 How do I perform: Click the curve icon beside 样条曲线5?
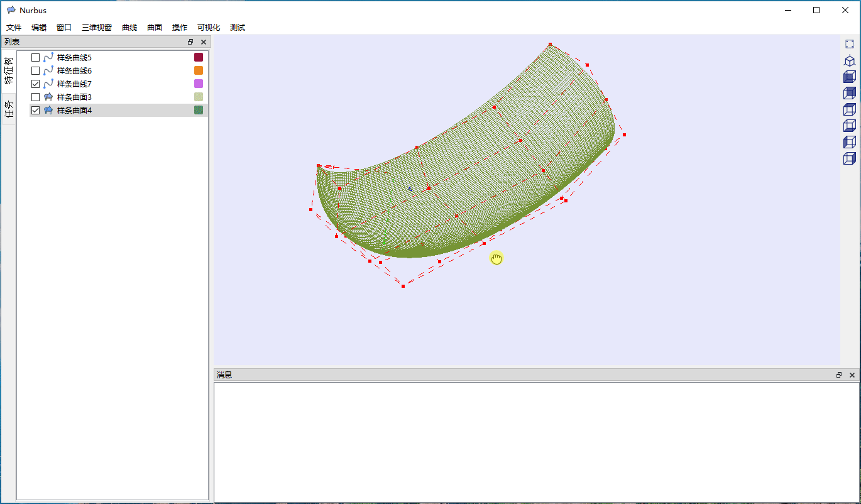pos(48,57)
